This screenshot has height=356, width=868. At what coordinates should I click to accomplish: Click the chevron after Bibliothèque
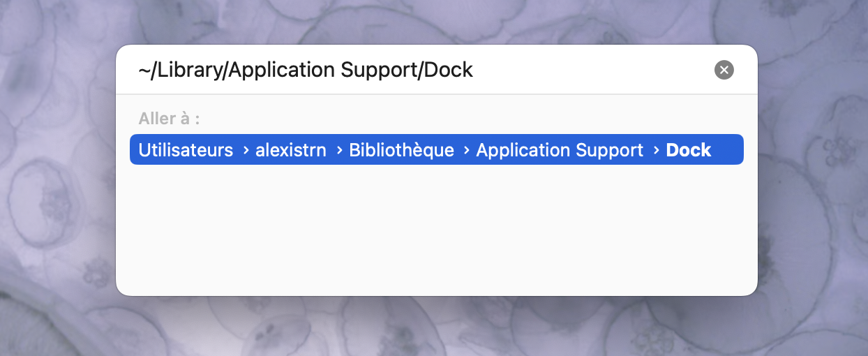click(x=466, y=150)
